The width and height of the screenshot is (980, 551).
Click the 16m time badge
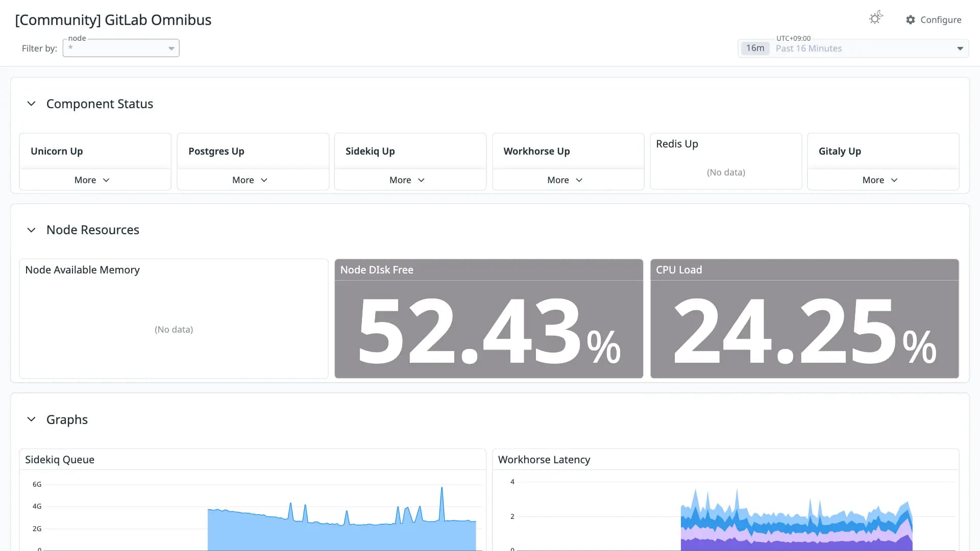click(x=755, y=48)
